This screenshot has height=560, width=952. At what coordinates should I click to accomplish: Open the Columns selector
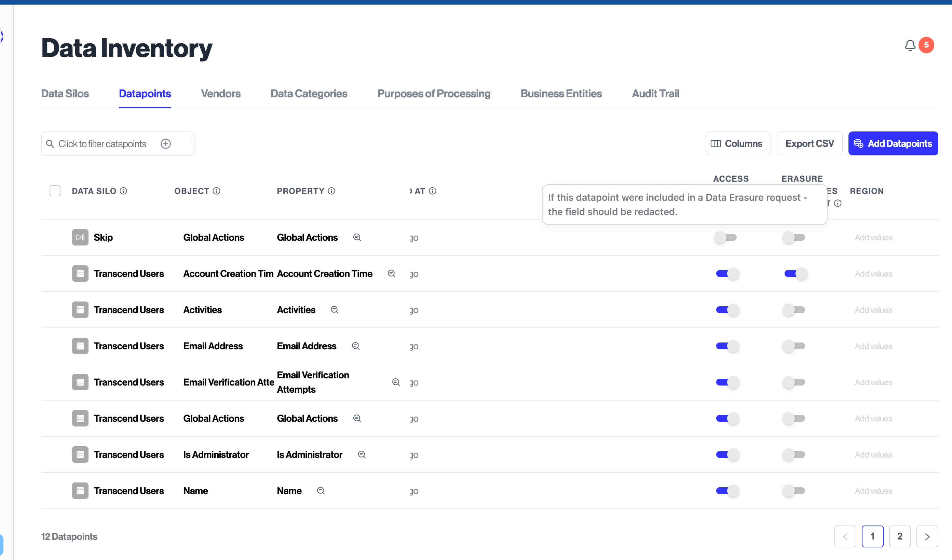[737, 144]
